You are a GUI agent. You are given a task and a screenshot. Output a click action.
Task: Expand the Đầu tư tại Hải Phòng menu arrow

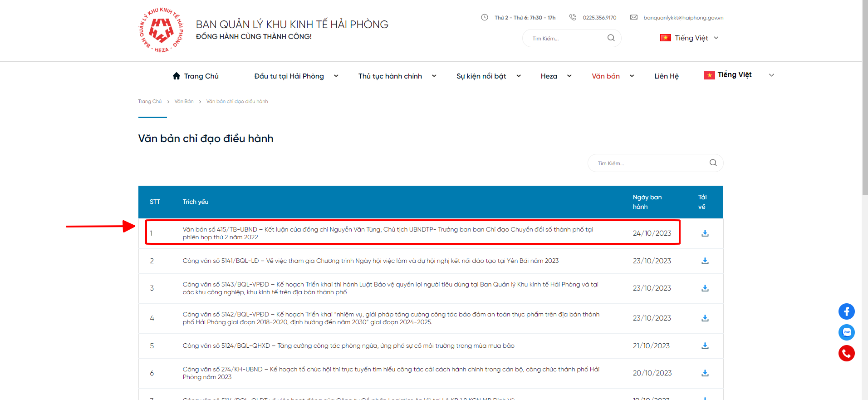coord(336,76)
